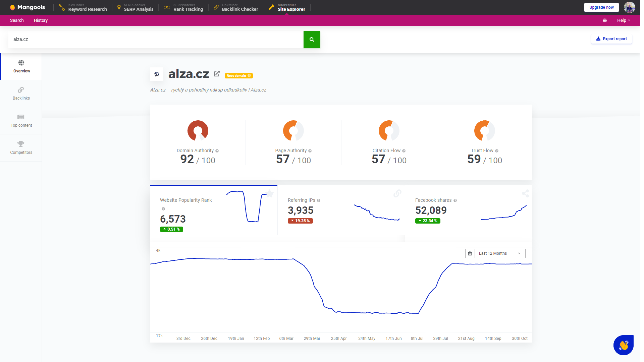Click the 6,573 popularity rank value
The width and height of the screenshot is (644, 362).
[173, 219]
